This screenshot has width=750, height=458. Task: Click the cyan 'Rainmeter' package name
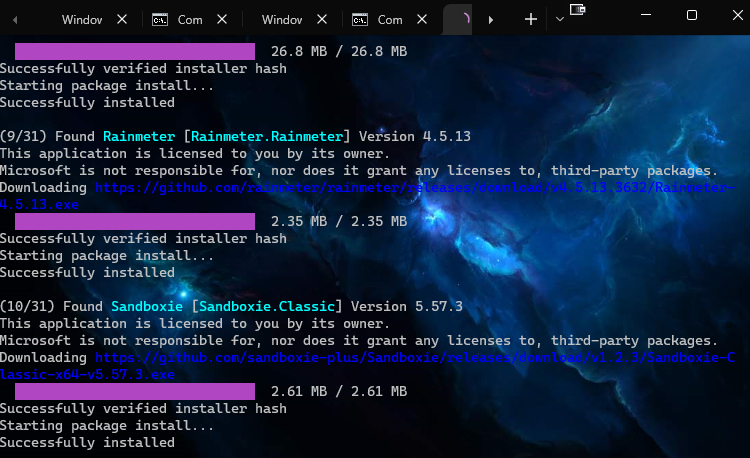[139, 137]
